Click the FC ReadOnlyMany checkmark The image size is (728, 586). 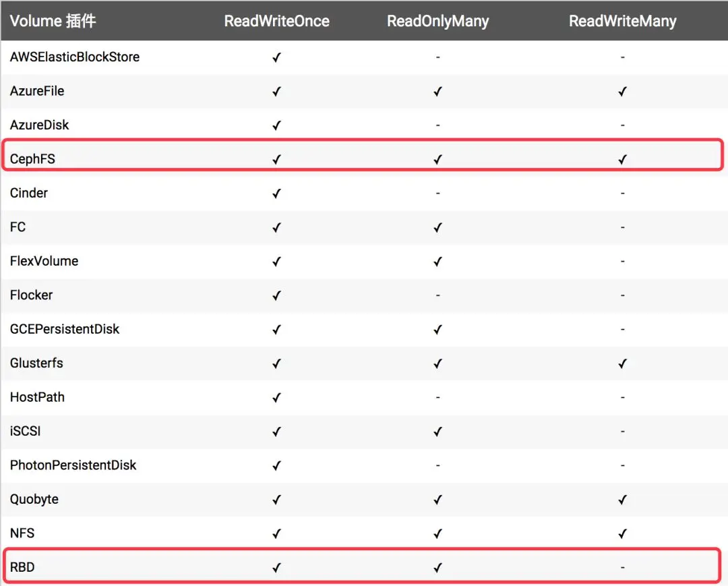(438, 227)
